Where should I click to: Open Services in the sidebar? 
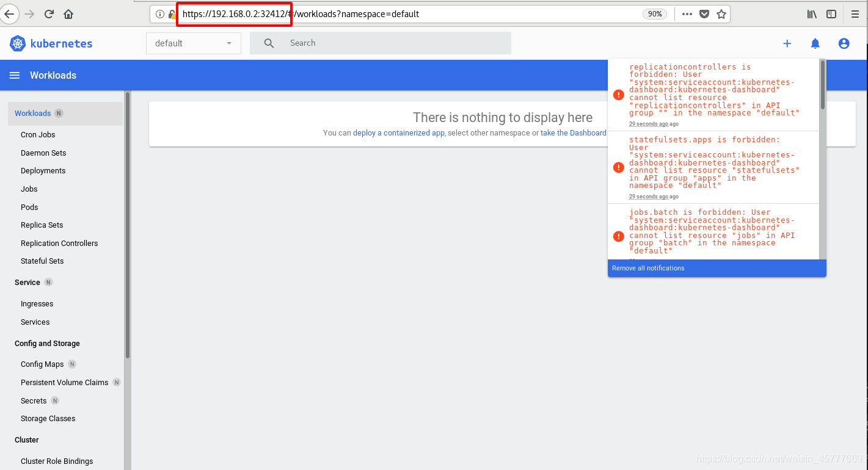[x=35, y=322]
